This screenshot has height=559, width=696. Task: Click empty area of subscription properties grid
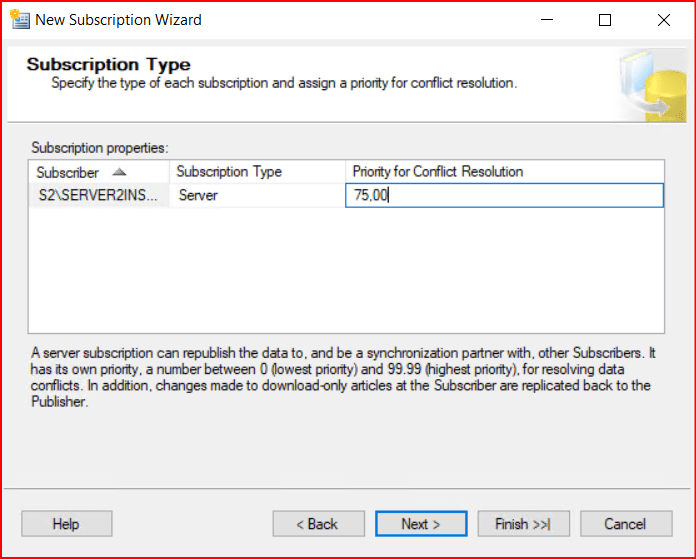pyautogui.click(x=345, y=270)
